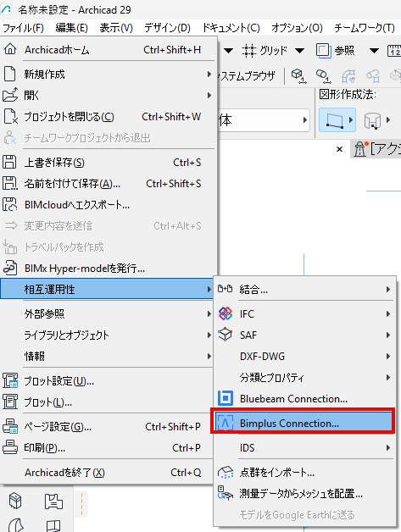
Task: Expand the 情報 submenu
Action: pyautogui.click(x=108, y=357)
